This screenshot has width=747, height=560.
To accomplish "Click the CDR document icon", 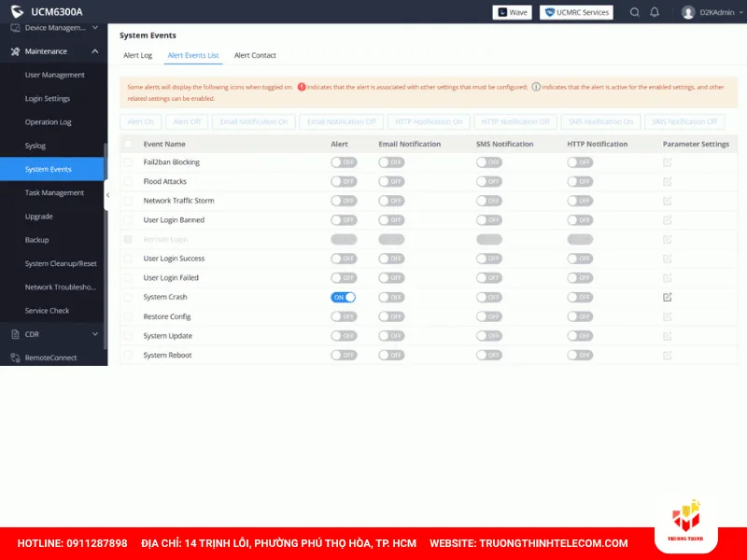I will (15, 334).
